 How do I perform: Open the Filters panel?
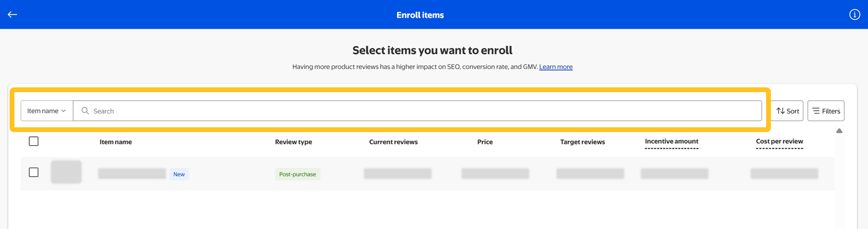pos(825,111)
